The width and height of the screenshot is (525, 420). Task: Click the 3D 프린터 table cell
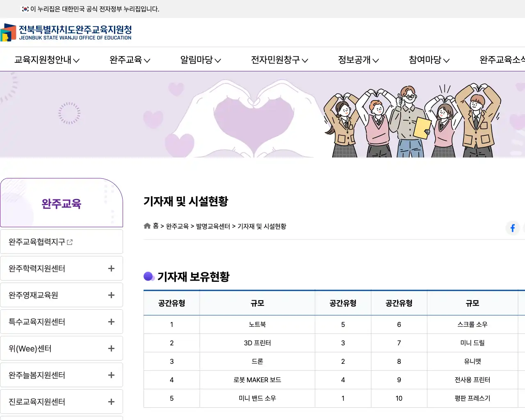coord(258,343)
